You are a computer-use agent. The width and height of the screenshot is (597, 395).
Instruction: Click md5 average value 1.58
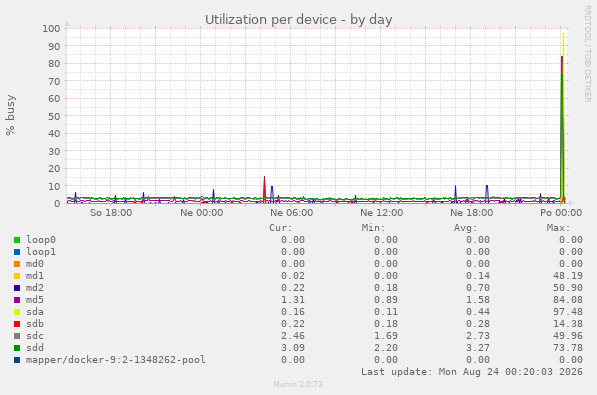478,300
